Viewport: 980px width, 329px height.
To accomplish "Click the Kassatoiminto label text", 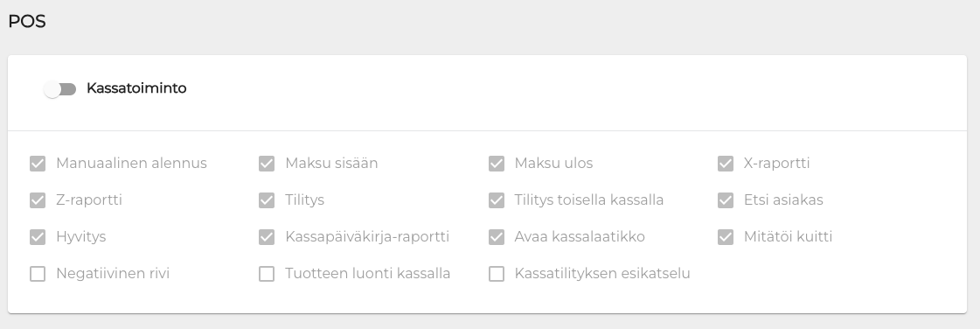I will click(x=136, y=88).
